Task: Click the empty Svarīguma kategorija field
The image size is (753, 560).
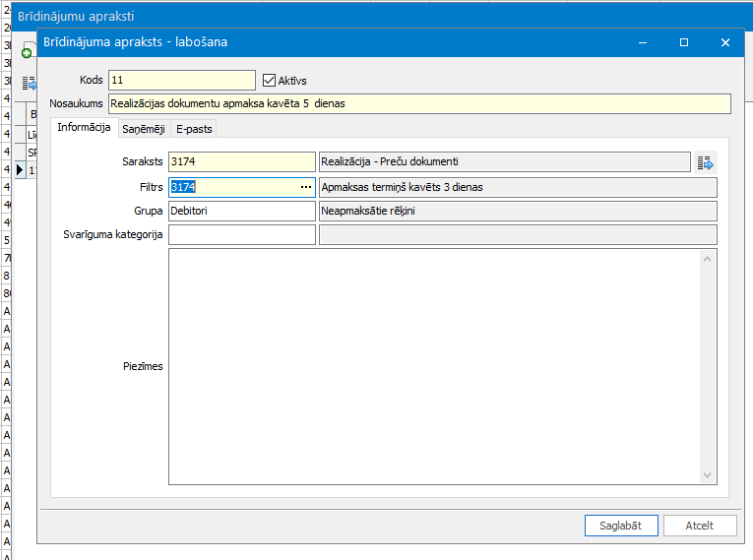Action: click(241, 234)
